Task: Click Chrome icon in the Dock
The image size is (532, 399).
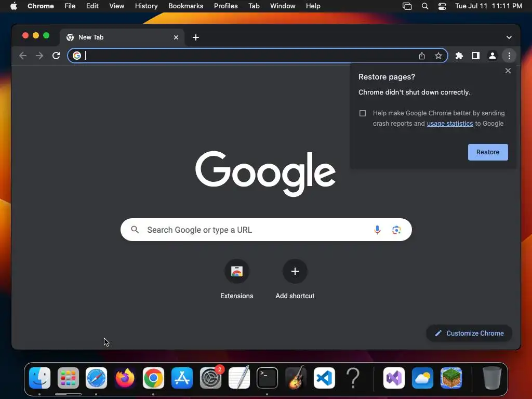Action: pyautogui.click(x=153, y=378)
